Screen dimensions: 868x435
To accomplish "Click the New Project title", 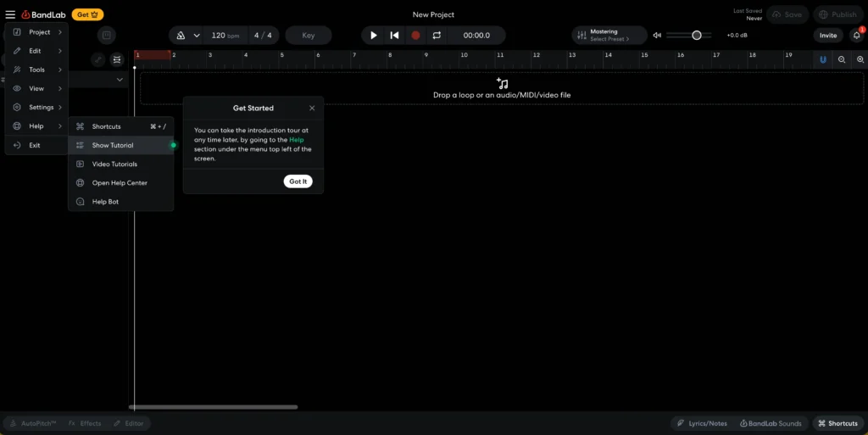I will tap(433, 14).
